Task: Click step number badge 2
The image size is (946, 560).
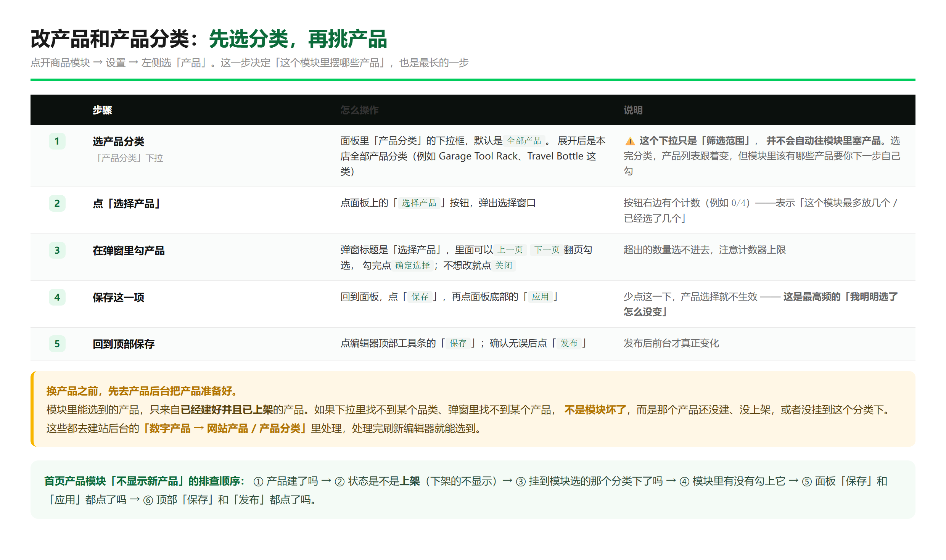Action: [x=57, y=203]
